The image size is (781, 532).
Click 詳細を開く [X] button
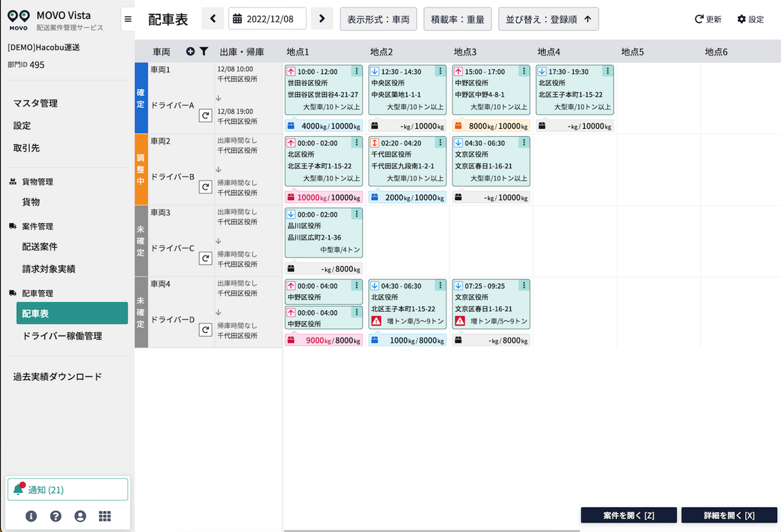pyautogui.click(x=729, y=515)
